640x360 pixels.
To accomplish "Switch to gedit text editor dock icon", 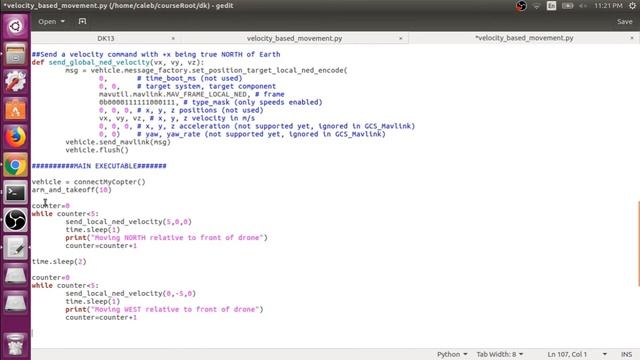I will click(x=15, y=248).
